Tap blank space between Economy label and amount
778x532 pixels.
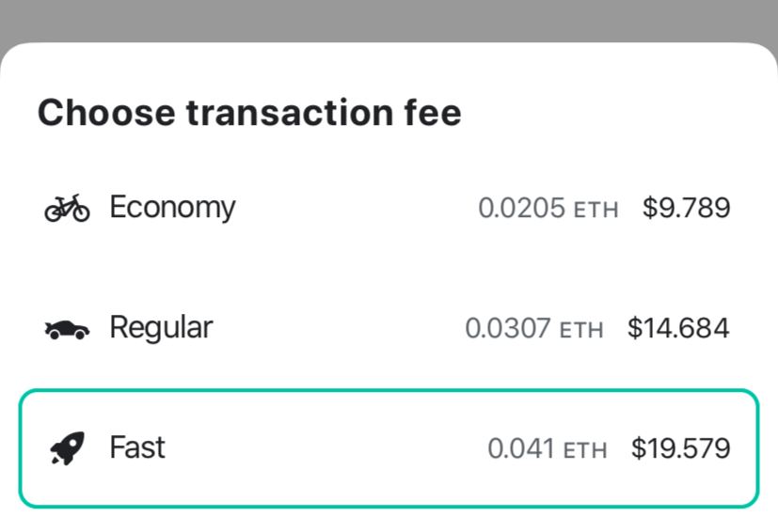[357, 208]
